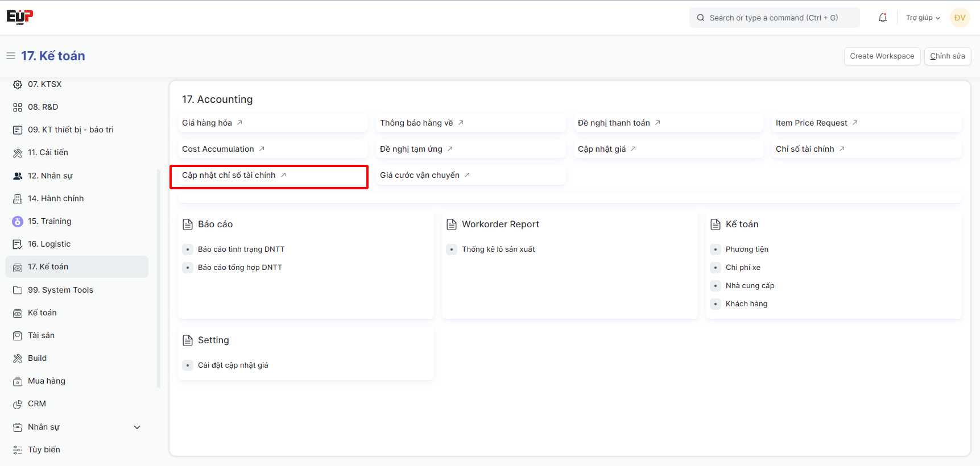This screenshot has height=466, width=980.
Task: Click the EUP logo to go home
Action: pyautogui.click(x=20, y=17)
